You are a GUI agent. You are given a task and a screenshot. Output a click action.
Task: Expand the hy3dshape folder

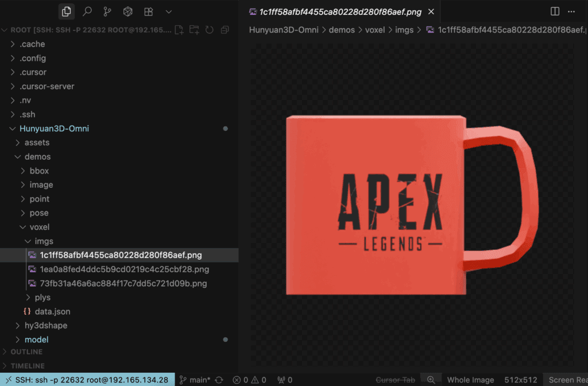click(45, 326)
